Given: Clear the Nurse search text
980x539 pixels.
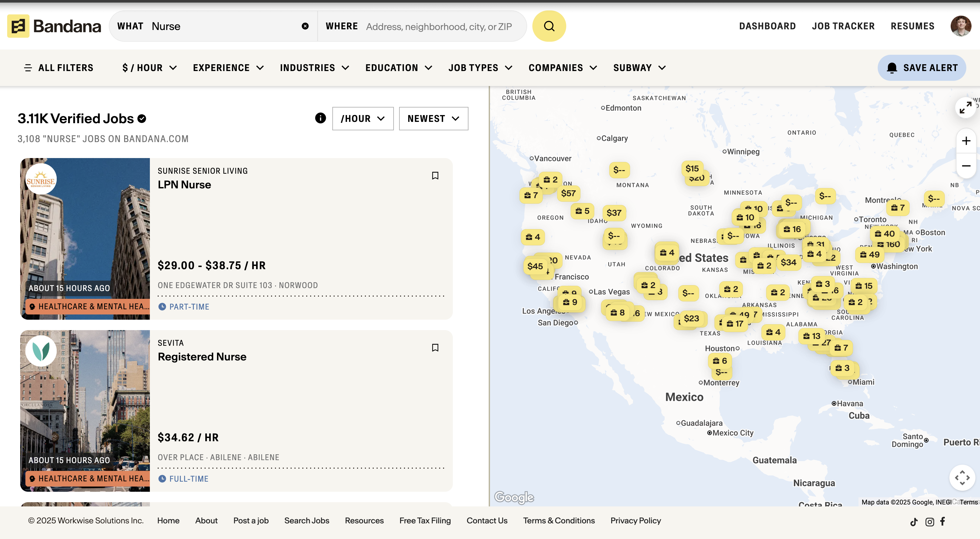Looking at the screenshot, I should point(305,26).
